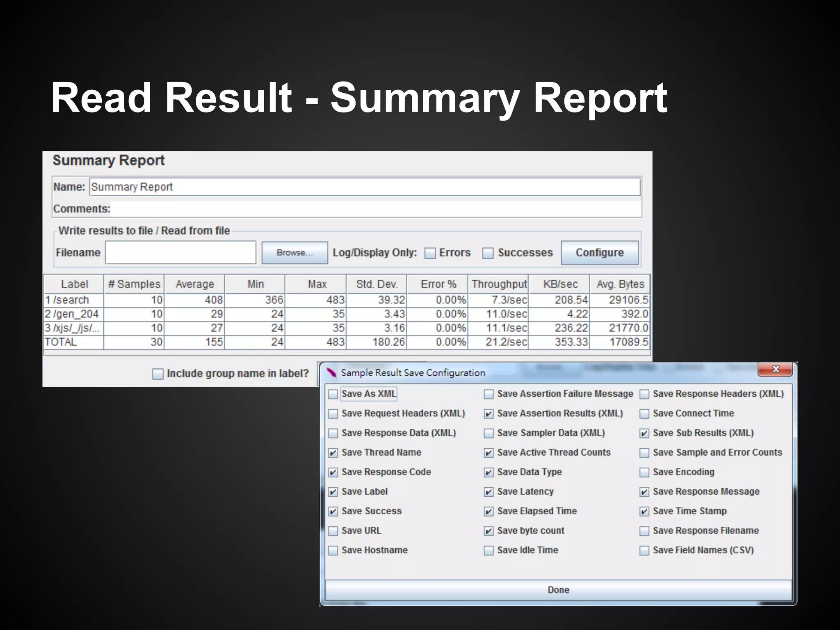The width and height of the screenshot is (840, 630).
Task: Click the Done button in the dialog
Action: click(x=558, y=590)
